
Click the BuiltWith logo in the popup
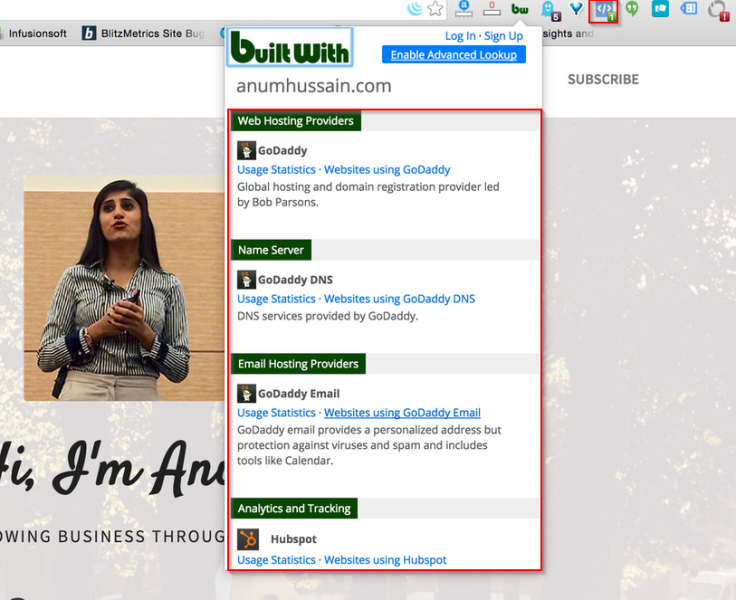coord(290,47)
